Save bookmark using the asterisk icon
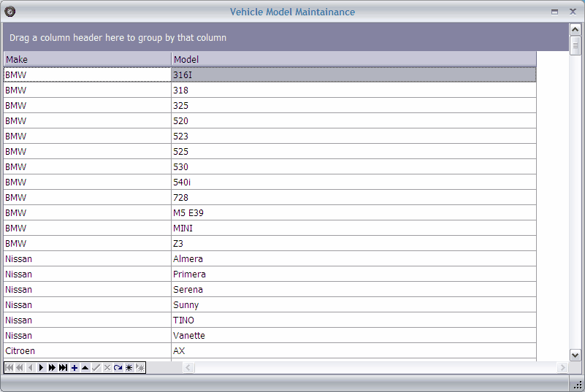This screenshot has height=392, width=585. (129, 368)
